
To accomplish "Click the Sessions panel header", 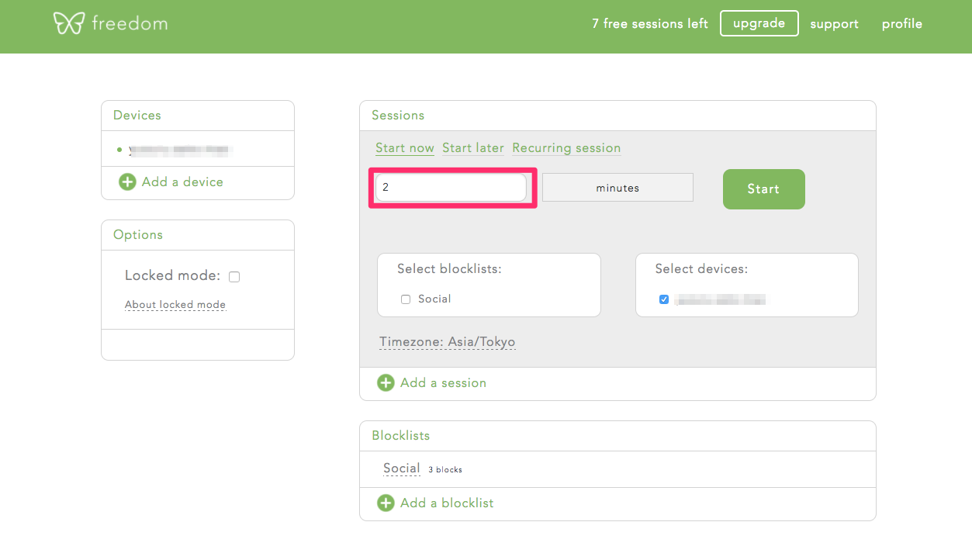I will [617, 116].
